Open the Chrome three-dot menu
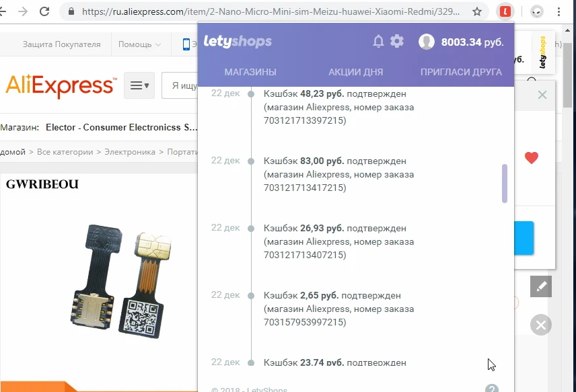 [x=559, y=11]
